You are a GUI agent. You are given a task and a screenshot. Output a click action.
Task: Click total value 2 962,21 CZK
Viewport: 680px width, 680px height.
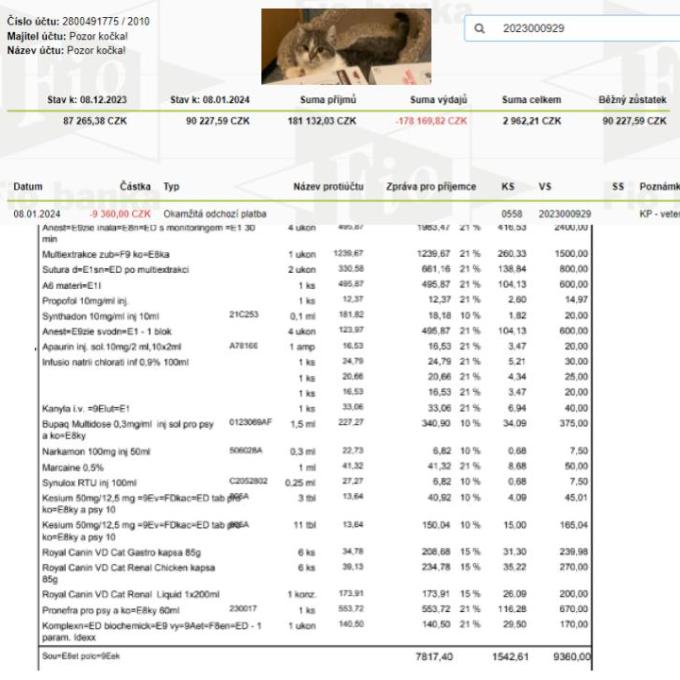pyautogui.click(x=532, y=121)
